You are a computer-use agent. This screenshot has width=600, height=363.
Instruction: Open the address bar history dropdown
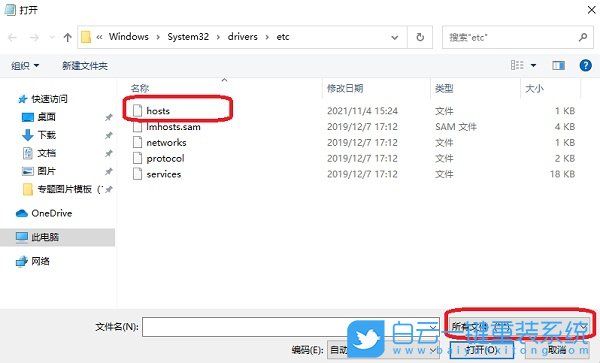pos(395,37)
